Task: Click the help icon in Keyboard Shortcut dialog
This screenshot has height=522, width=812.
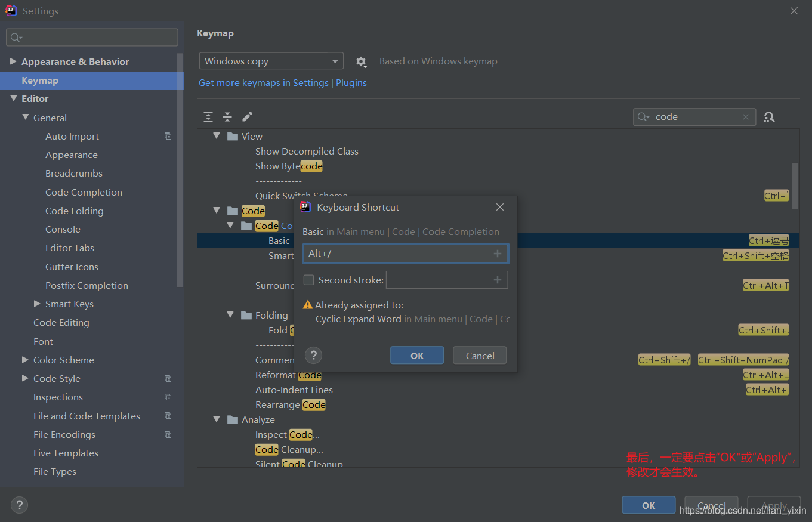Action: click(x=313, y=356)
